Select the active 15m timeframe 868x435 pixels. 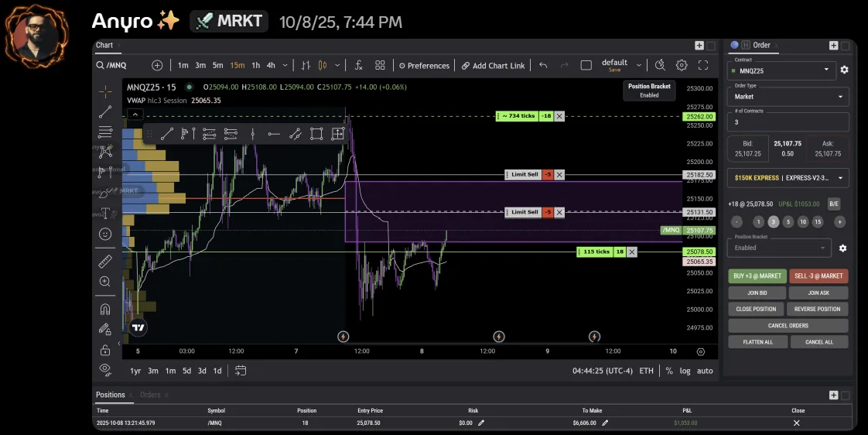[x=237, y=65]
